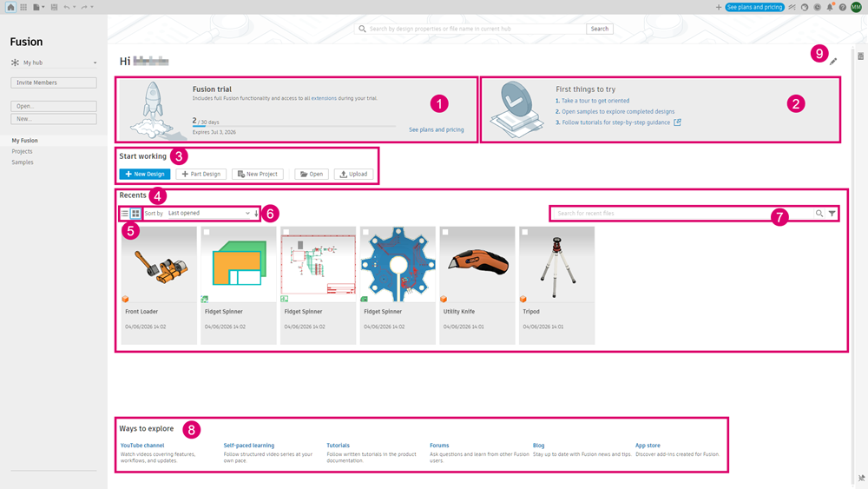Open the notifications bell icon
Image resolution: width=868 pixels, height=489 pixels.
click(x=830, y=7)
